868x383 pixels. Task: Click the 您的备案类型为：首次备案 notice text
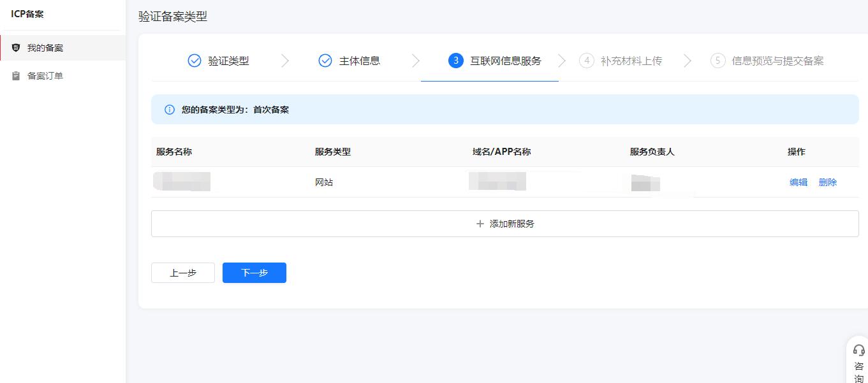click(235, 110)
